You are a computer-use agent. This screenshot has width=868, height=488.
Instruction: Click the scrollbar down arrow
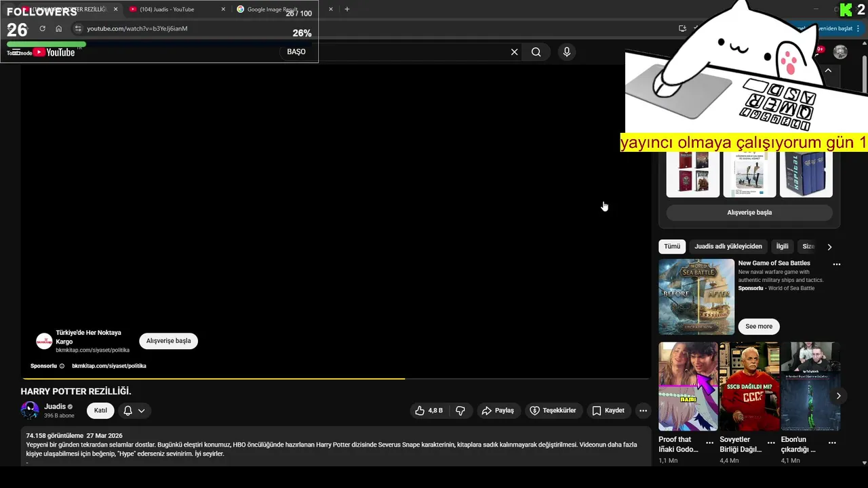pyautogui.click(x=864, y=463)
